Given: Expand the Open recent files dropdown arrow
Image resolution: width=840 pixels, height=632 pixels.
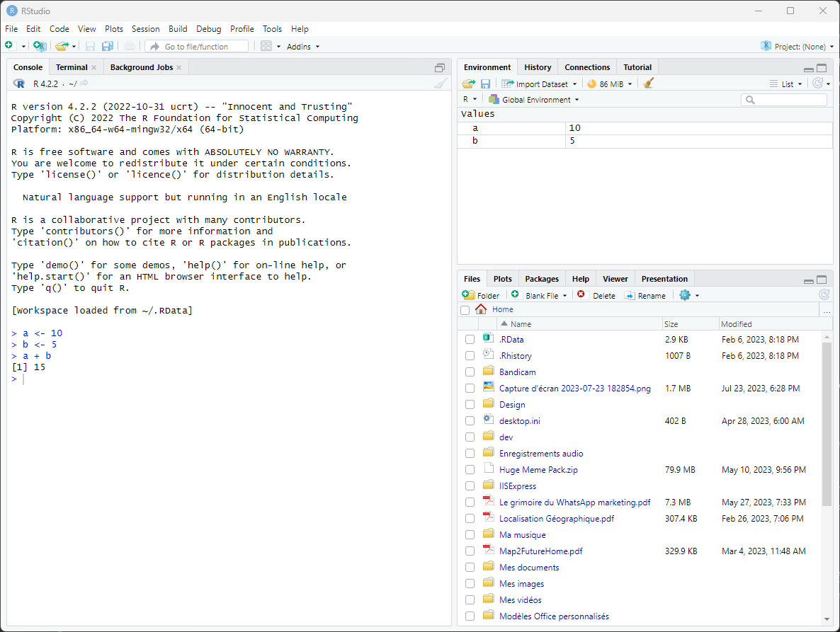Looking at the screenshot, I should (x=74, y=47).
